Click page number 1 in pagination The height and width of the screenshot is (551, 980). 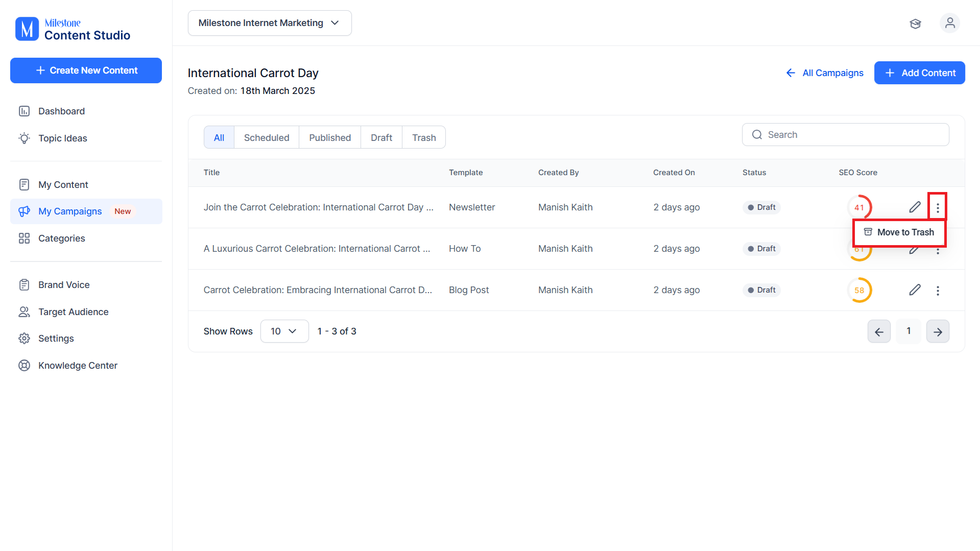click(909, 331)
